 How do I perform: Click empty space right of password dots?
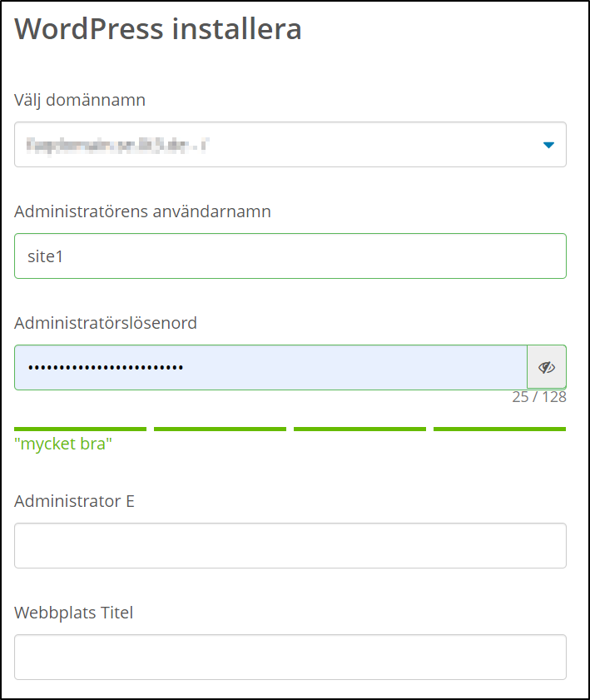click(x=358, y=367)
